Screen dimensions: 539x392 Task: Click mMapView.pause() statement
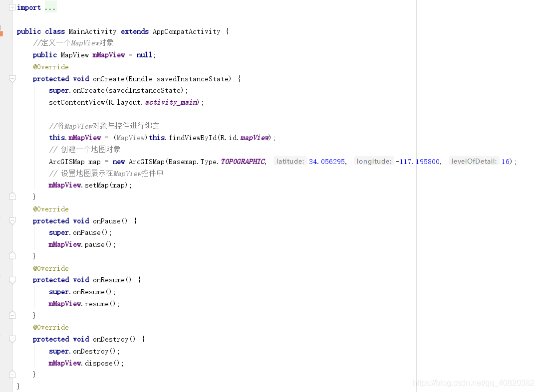82,244
